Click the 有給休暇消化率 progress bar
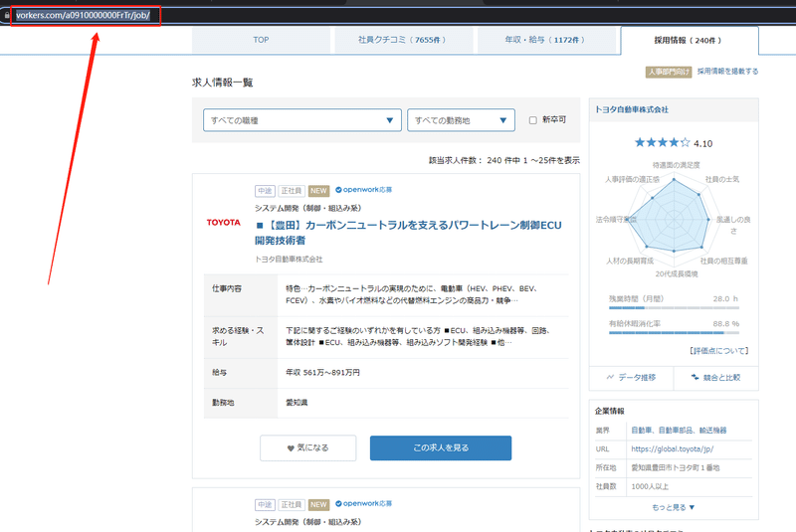Image resolution: width=796 pixels, height=532 pixels. [x=674, y=333]
